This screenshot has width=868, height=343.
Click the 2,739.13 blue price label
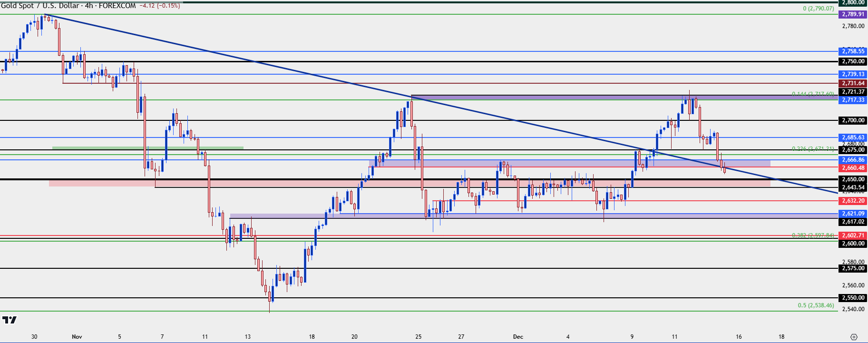point(853,74)
